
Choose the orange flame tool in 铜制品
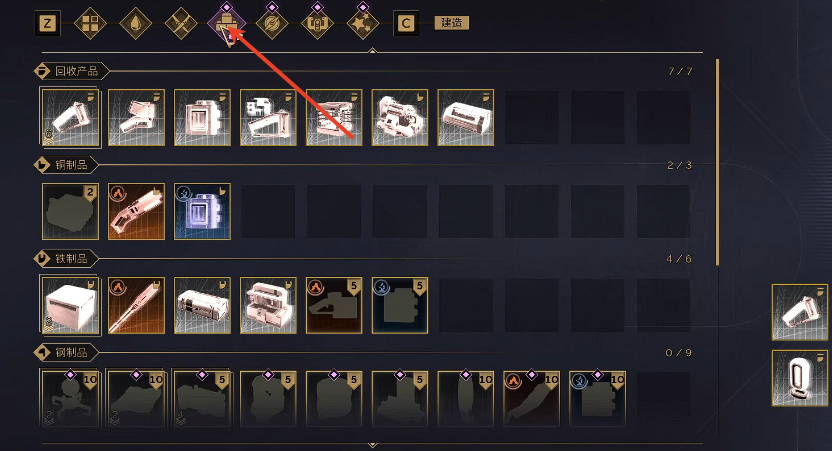136,211
